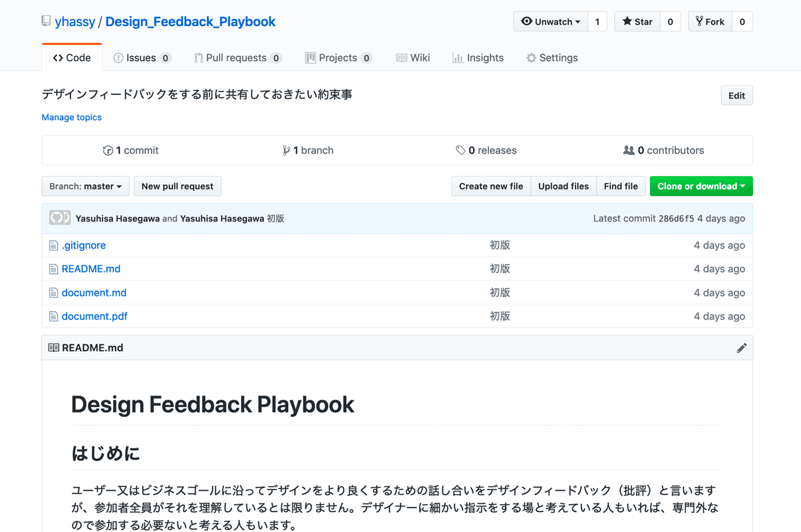Click the file icon beside .gitignore

pos(53,245)
